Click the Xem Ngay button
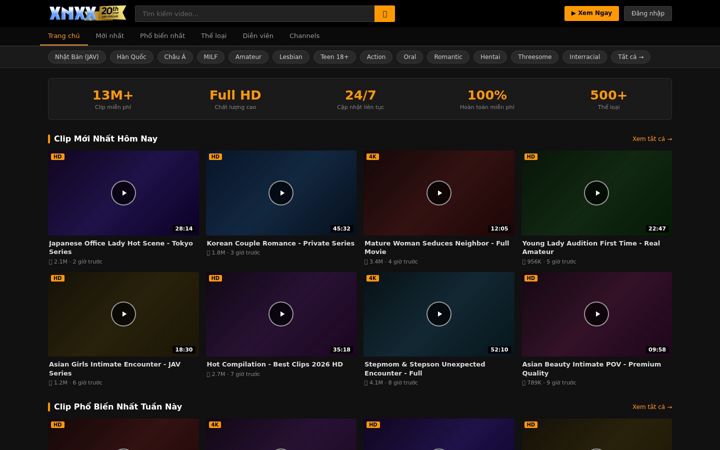 point(591,13)
